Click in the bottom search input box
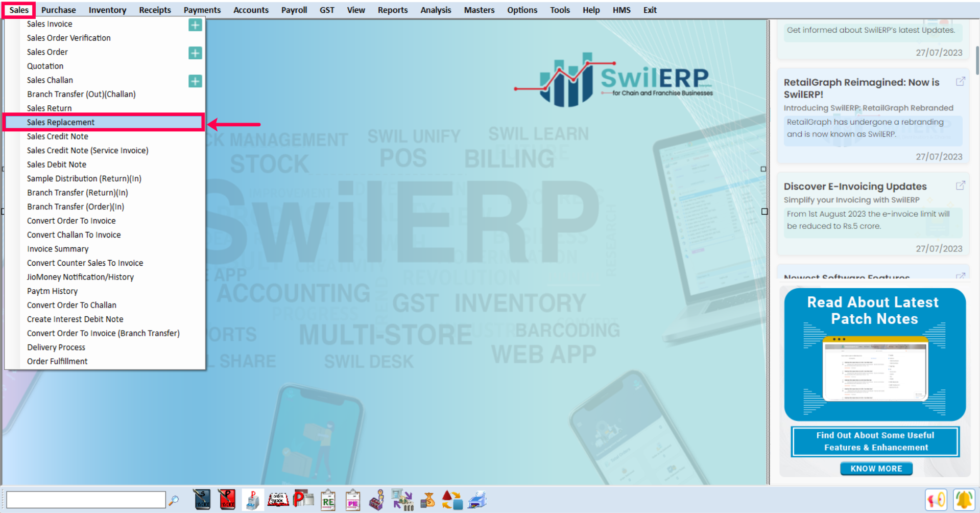The image size is (980, 513). tap(86, 500)
